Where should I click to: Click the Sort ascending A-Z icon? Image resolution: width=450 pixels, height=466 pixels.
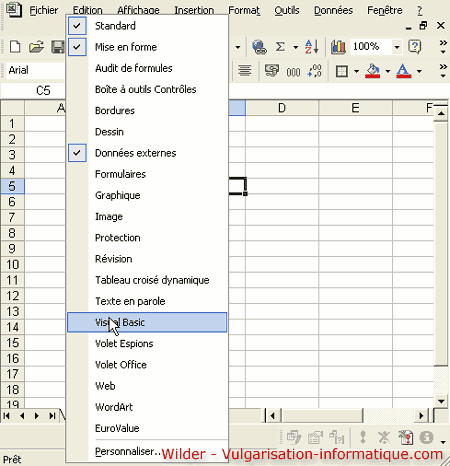[x=312, y=47]
